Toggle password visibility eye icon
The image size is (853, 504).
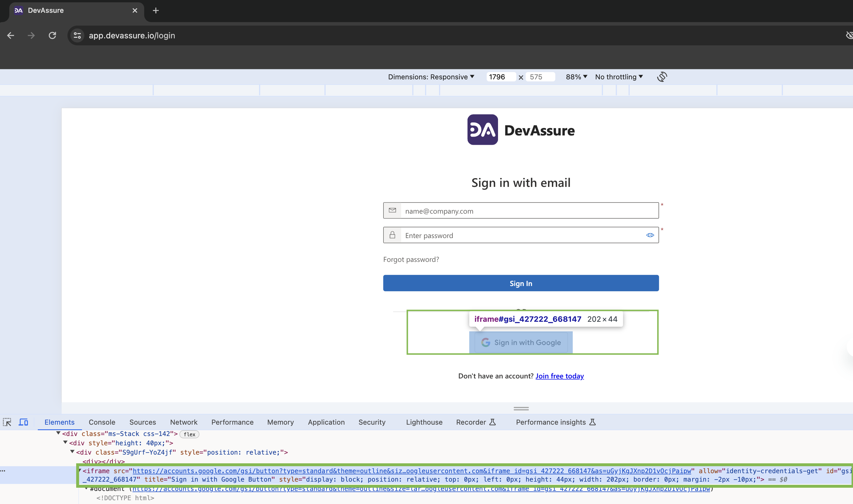[649, 235]
